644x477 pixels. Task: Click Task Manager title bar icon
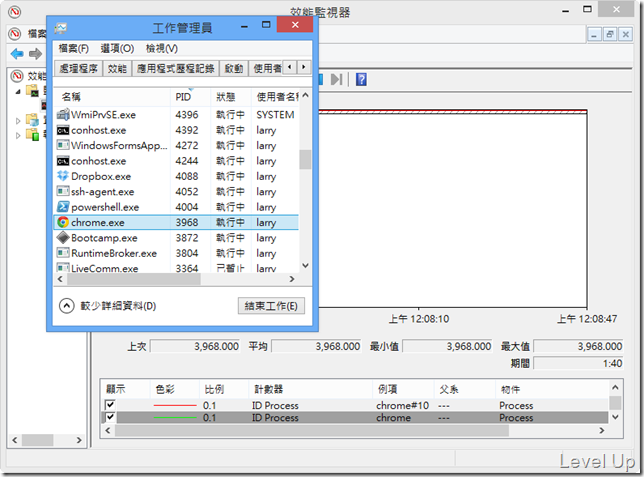click(x=61, y=28)
